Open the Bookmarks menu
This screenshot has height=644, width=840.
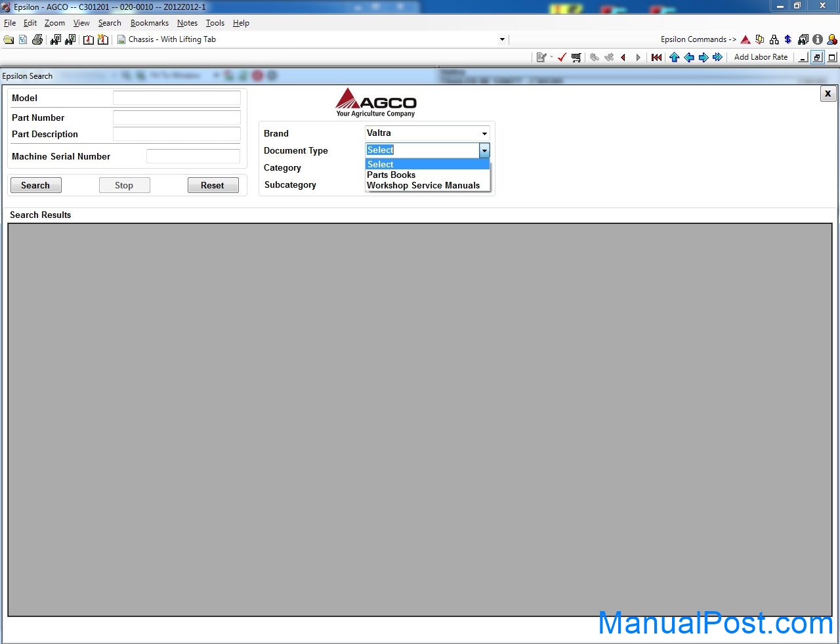click(150, 23)
